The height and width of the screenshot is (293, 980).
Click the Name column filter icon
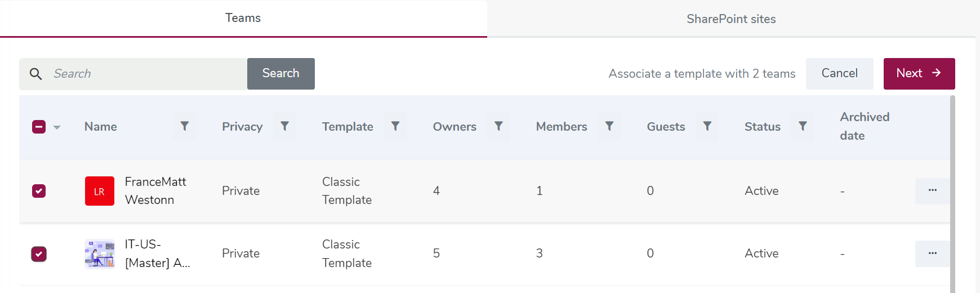pyautogui.click(x=184, y=126)
